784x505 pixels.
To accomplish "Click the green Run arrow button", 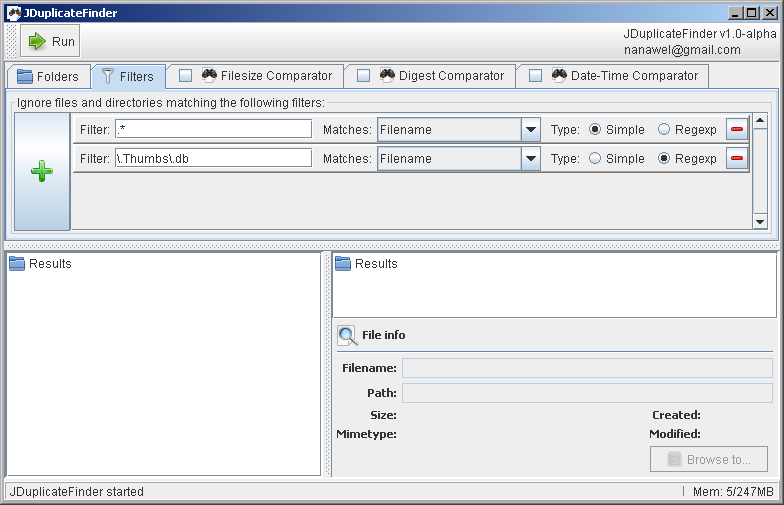I will pos(50,42).
